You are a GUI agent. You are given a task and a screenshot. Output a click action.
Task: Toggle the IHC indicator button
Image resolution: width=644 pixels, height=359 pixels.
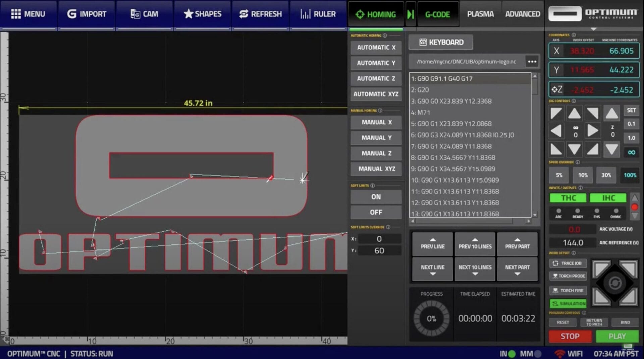[608, 198]
